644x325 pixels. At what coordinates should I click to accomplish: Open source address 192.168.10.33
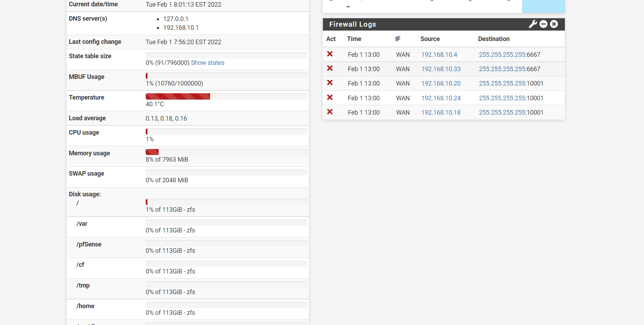tap(441, 69)
